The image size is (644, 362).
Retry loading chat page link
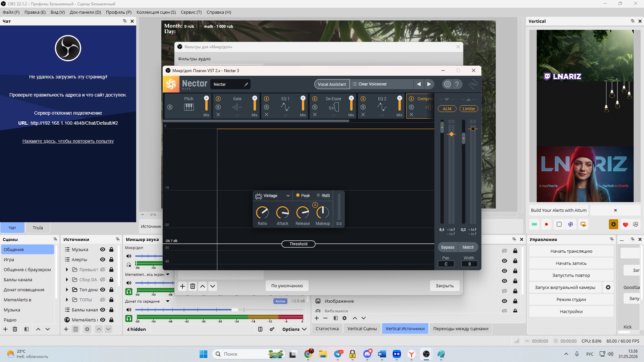coord(68,141)
